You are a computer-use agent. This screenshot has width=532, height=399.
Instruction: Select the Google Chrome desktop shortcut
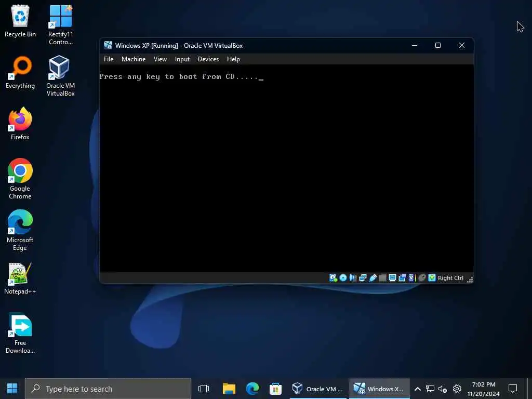pyautogui.click(x=20, y=179)
